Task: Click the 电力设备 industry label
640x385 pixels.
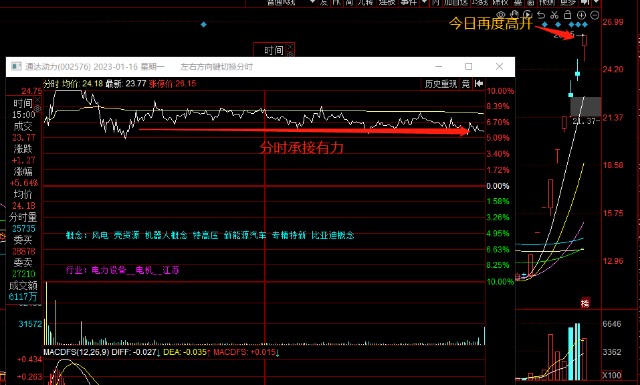Action: coord(109,270)
